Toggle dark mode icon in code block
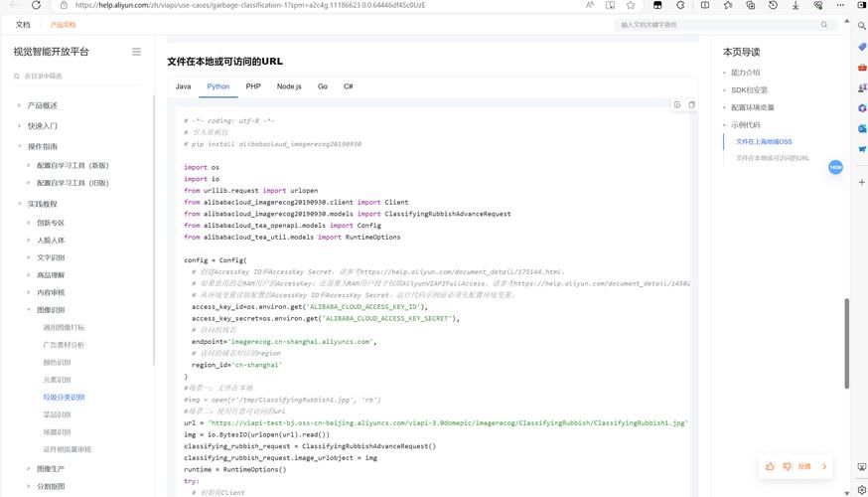 click(x=677, y=104)
